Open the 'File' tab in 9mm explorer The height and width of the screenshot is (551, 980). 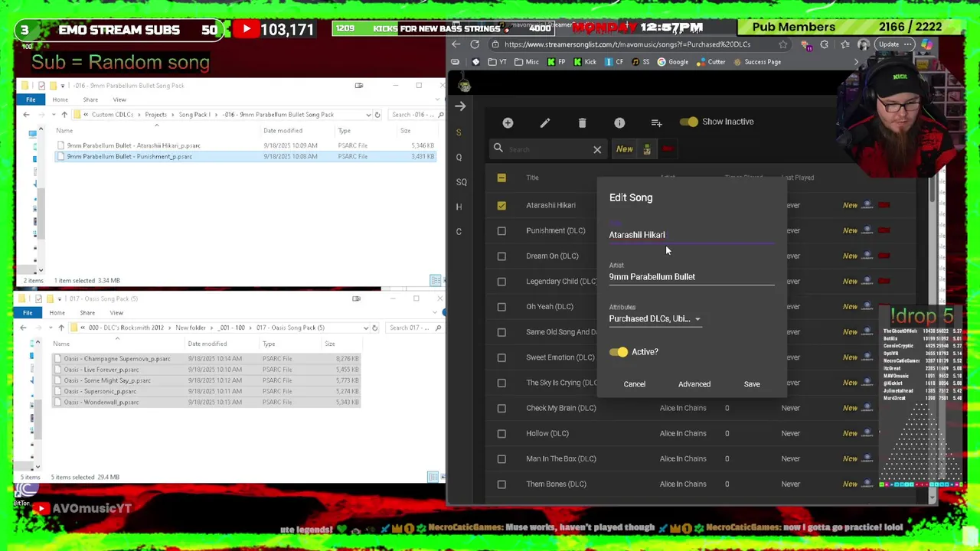[x=31, y=99]
